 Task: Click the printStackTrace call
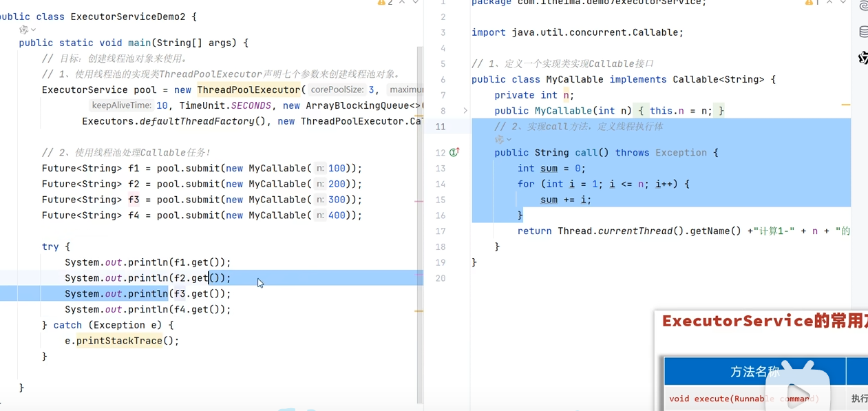pyautogui.click(x=119, y=341)
